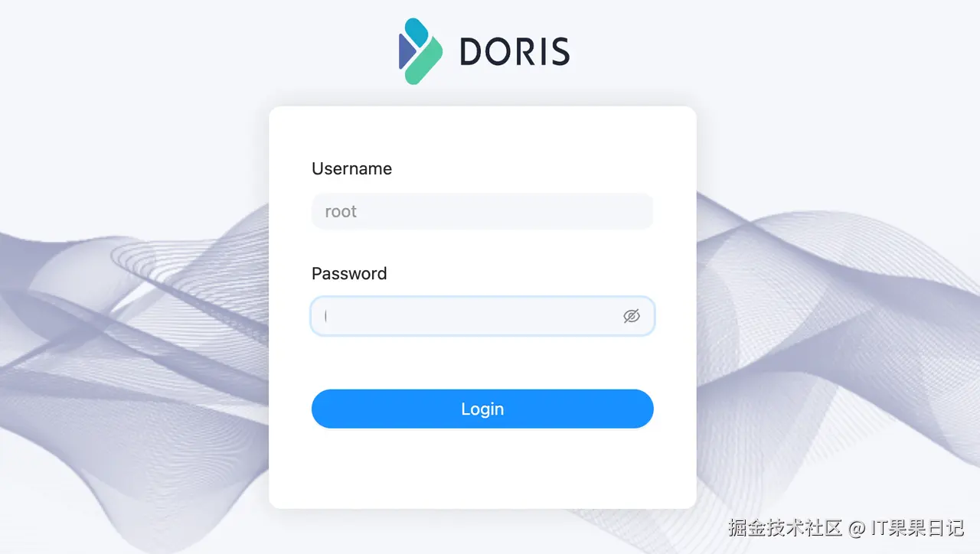Screen dimensions: 980x554
Task: Click the "root" placeholder text
Action: (x=341, y=212)
